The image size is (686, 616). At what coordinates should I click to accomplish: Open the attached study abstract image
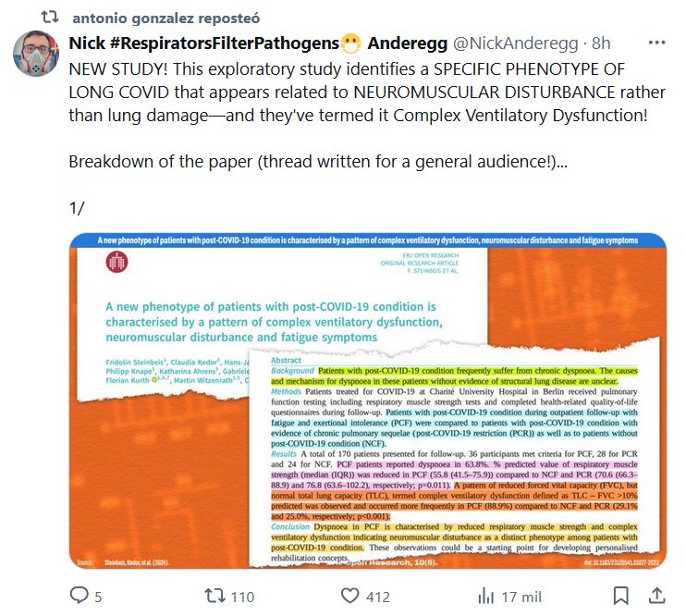click(x=368, y=400)
